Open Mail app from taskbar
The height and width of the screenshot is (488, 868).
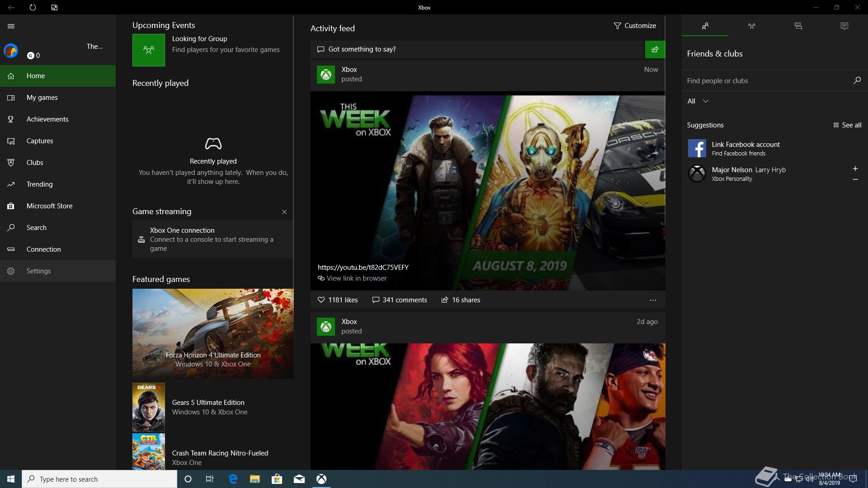click(x=299, y=479)
